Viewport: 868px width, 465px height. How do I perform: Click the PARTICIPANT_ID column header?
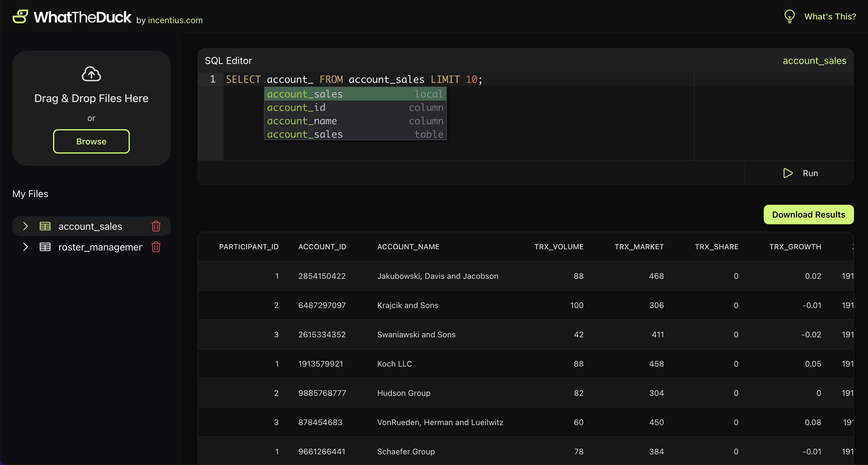coord(249,247)
